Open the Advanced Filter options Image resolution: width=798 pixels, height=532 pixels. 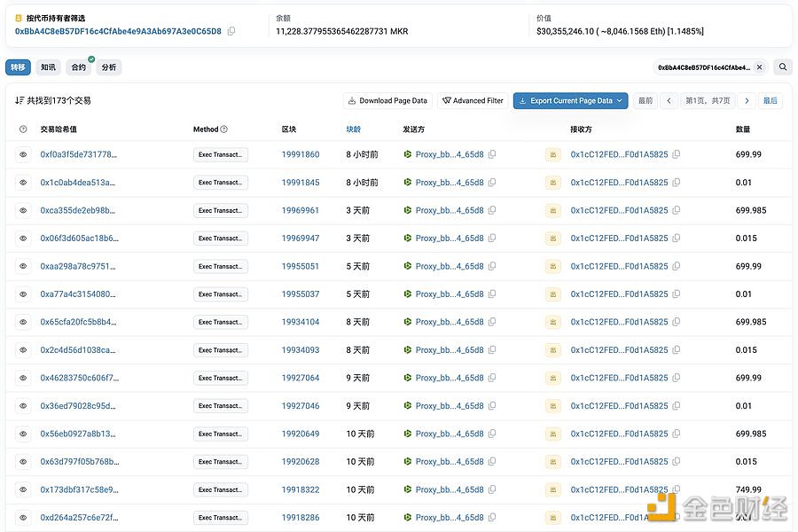[x=473, y=101]
